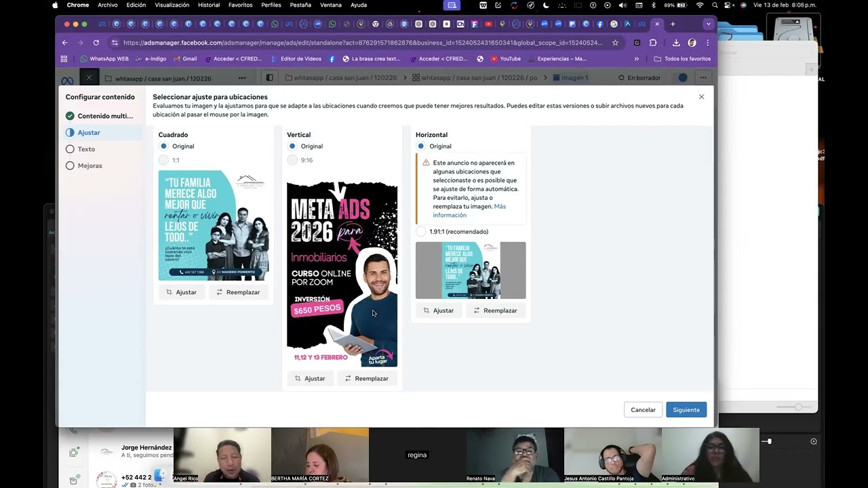The width and height of the screenshot is (868, 488).
Task: Open the Archivo menu
Action: pos(107,5)
